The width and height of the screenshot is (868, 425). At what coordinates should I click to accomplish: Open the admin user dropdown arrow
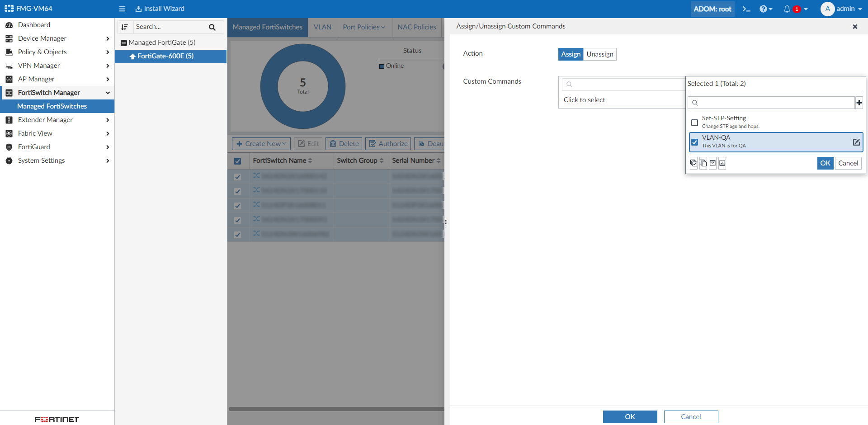click(860, 9)
